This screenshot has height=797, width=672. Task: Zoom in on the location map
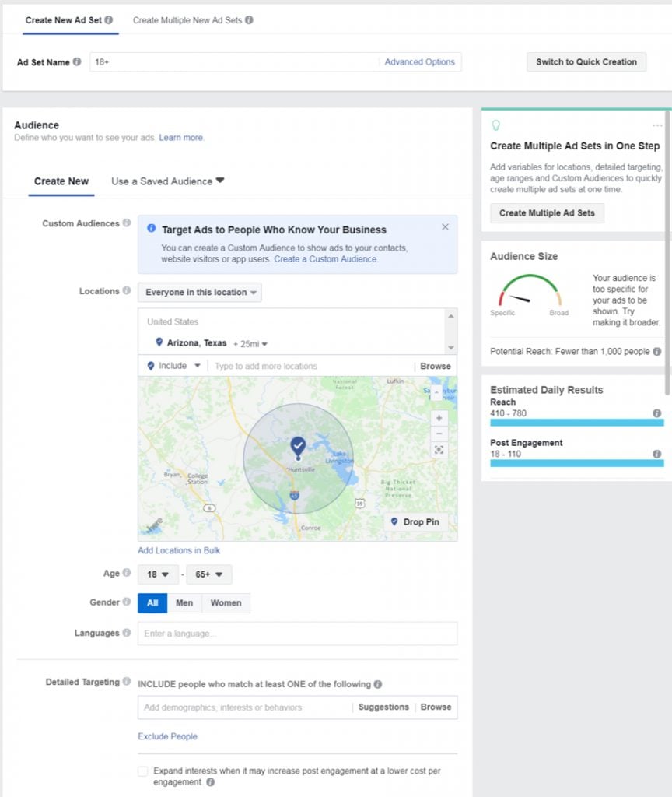(439, 418)
